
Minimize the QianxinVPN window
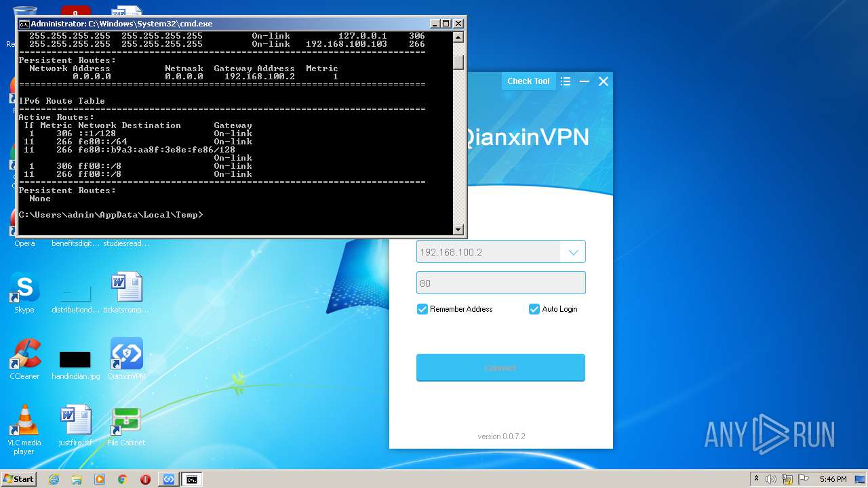click(x=584, y=81)
